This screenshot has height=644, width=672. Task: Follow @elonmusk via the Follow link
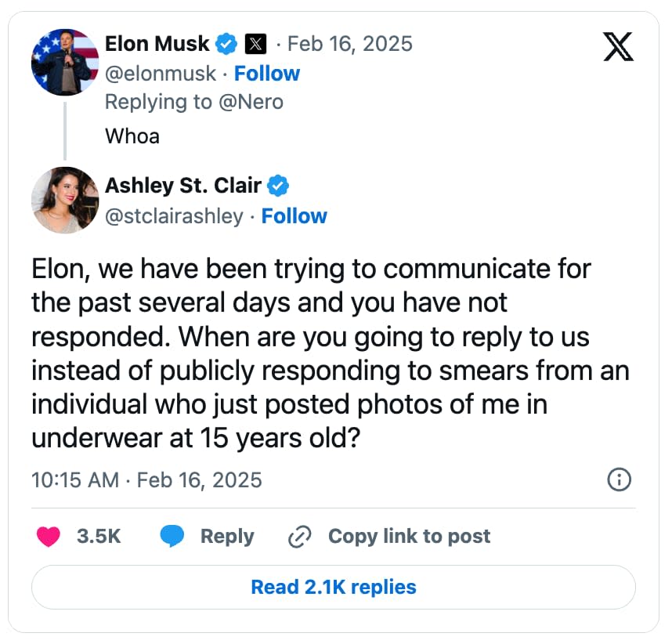point(268,73)
